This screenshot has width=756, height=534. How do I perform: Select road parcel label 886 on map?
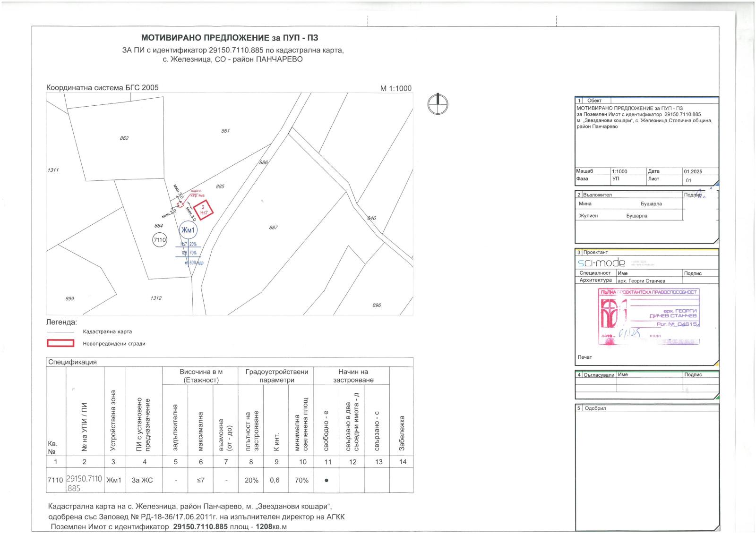click(263, 162)
